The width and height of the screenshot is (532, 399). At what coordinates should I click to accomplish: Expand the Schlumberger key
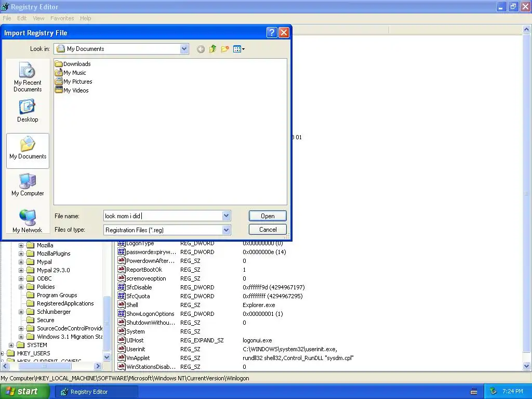(x=21, y=312)
